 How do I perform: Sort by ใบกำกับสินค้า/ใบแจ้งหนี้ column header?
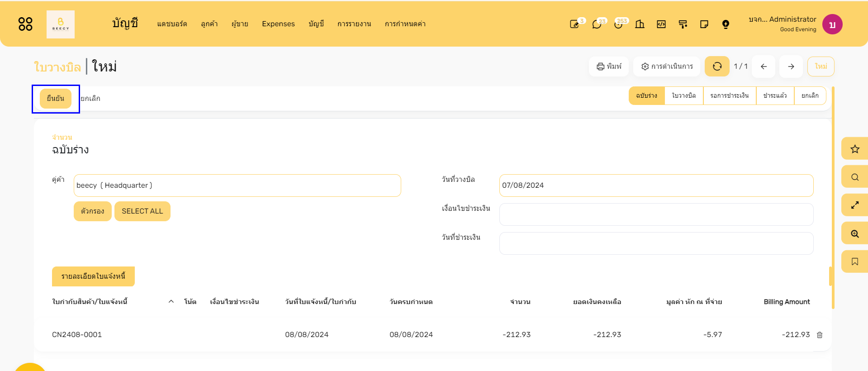[x=90, y=302]
